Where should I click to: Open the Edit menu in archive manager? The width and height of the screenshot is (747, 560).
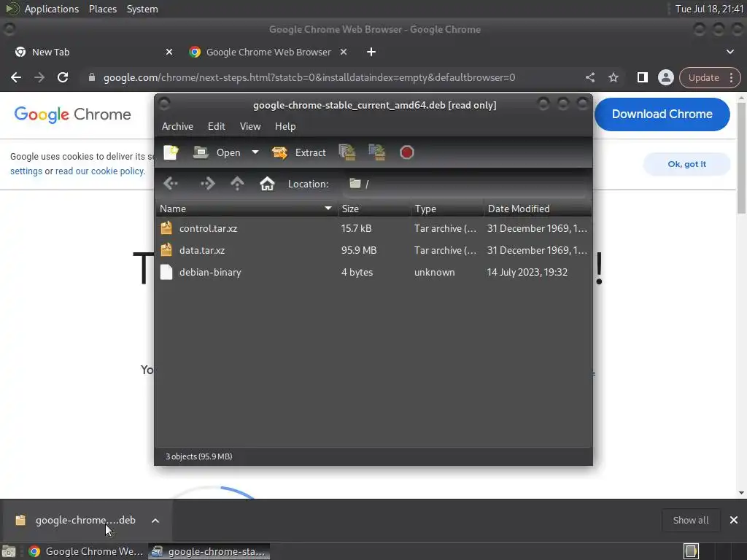coord(216,126)
